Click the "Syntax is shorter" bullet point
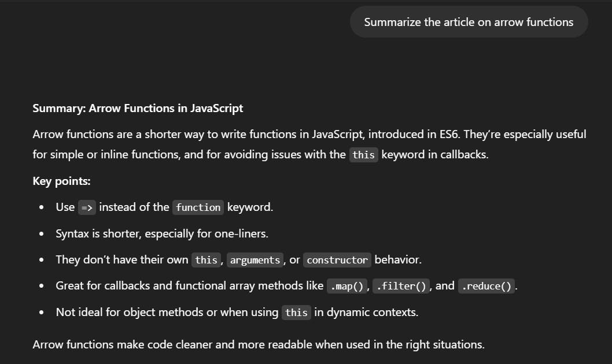612x364 pixels. tap(162, 233)
